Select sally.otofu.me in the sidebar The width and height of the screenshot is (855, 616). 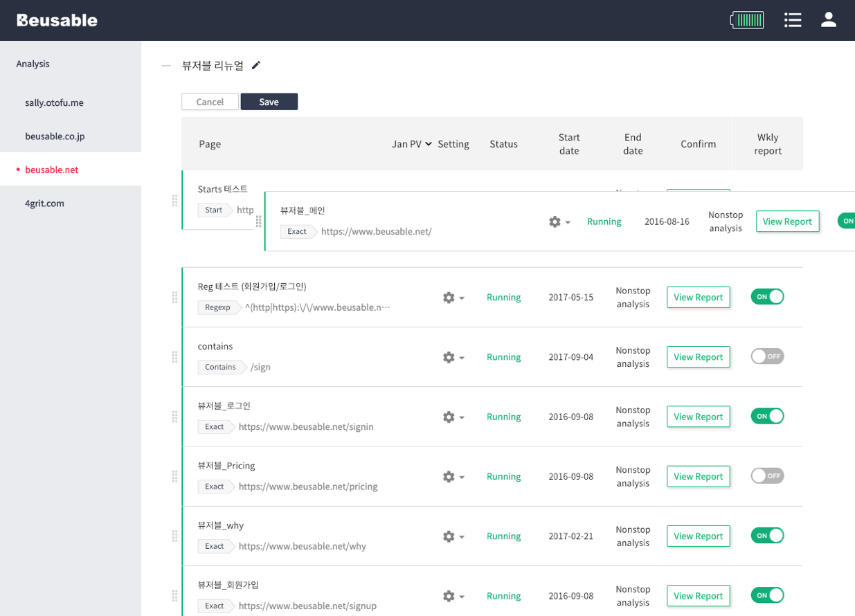pos(54,102)
